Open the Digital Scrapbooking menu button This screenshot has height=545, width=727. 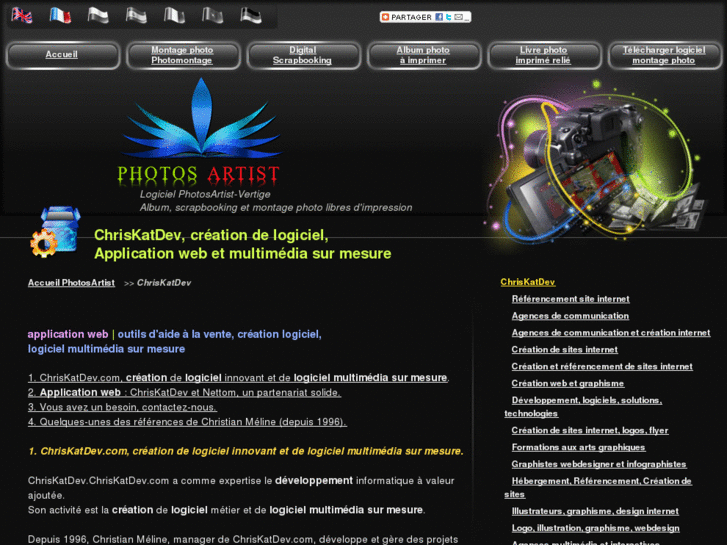pyautogui.click(x=304, y=55)
